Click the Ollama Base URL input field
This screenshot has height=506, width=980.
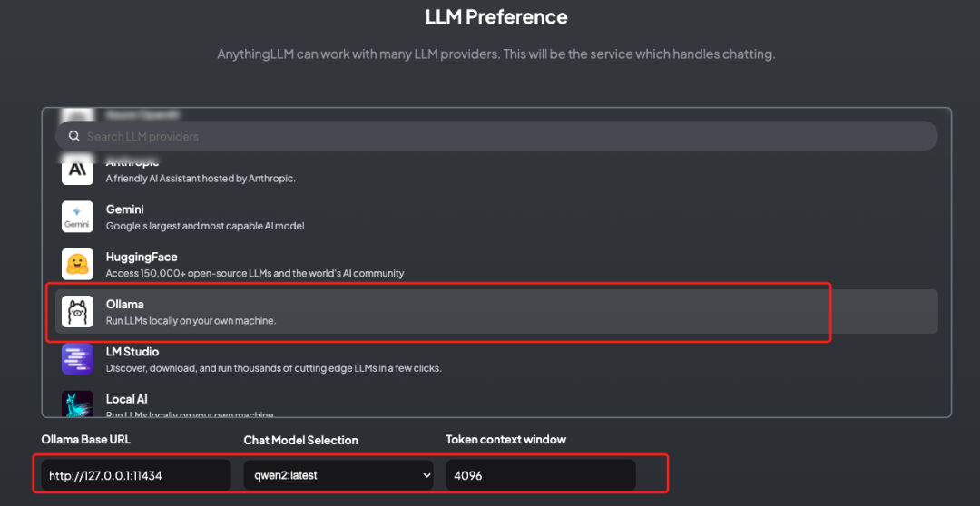(136, 475)
